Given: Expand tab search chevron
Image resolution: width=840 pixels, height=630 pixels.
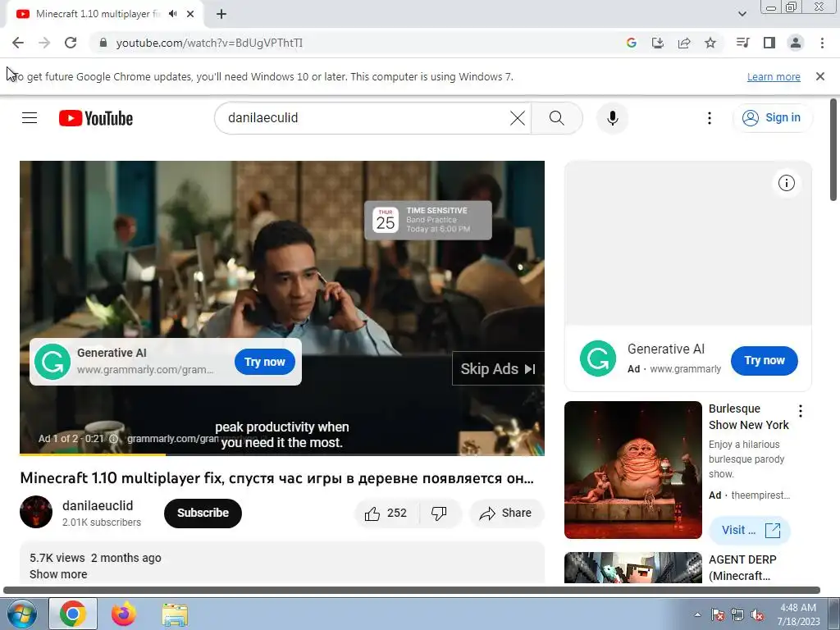Looking at the screenshot, I should 742,14.
